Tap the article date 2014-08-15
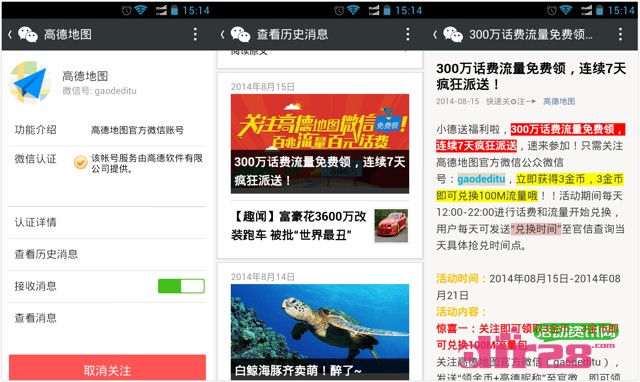Viewport: 640px width, 382px height. point(458,101)
